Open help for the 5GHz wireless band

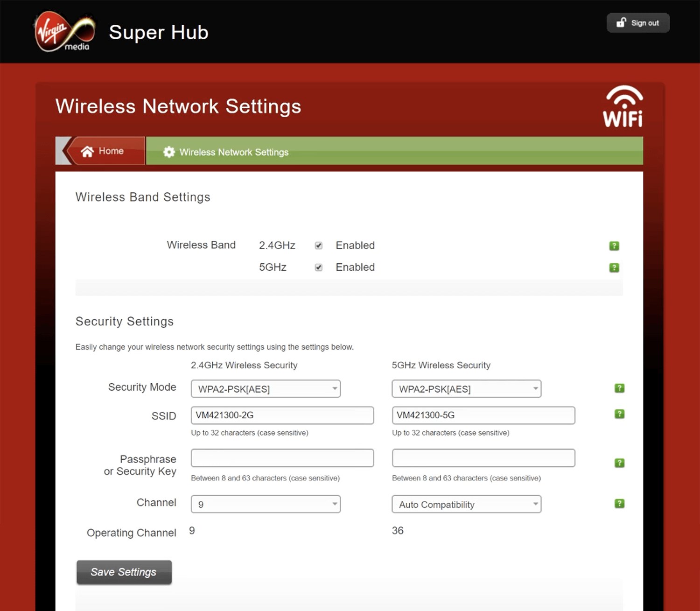pos(614,267)
